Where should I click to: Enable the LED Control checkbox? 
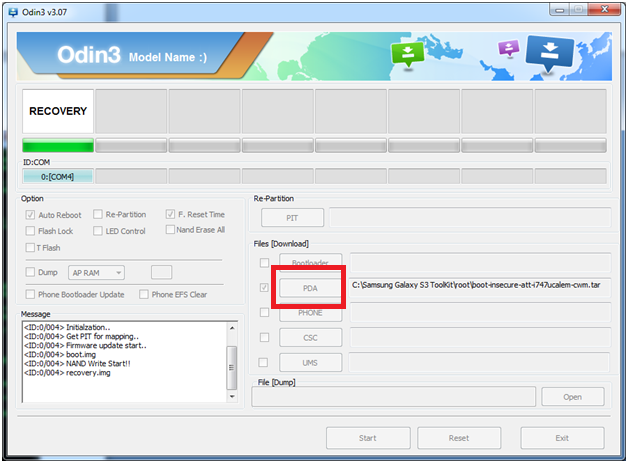tap(98, 231)
